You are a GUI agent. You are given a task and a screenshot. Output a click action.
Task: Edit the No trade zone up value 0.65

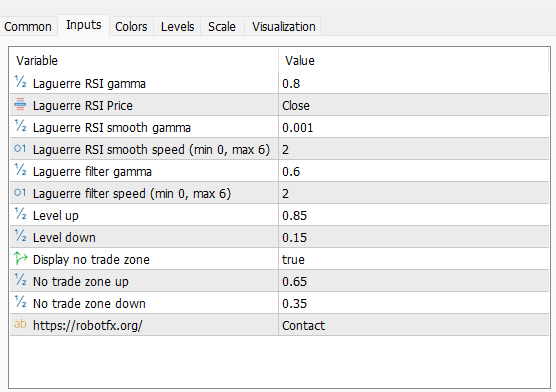(414, 281)
